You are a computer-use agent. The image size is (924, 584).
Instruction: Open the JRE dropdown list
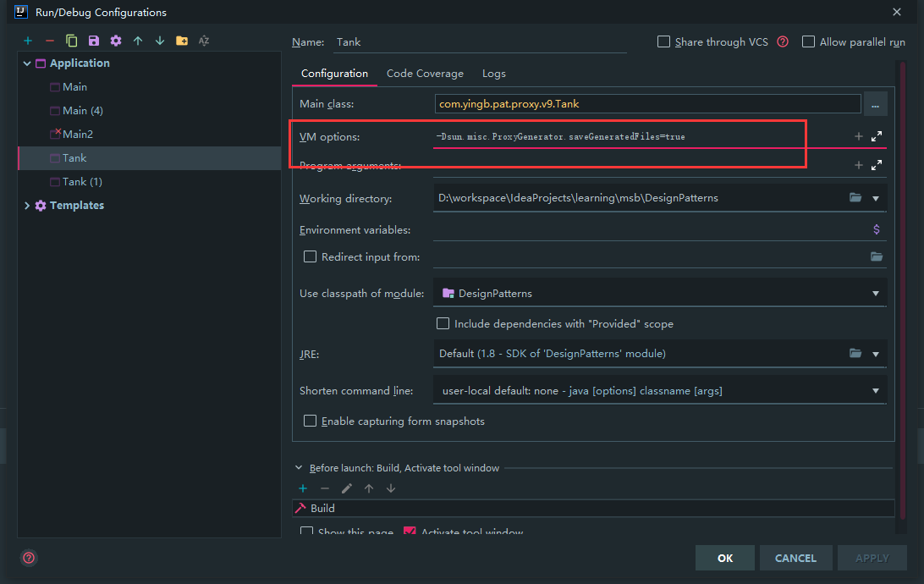tap(876, 354)
